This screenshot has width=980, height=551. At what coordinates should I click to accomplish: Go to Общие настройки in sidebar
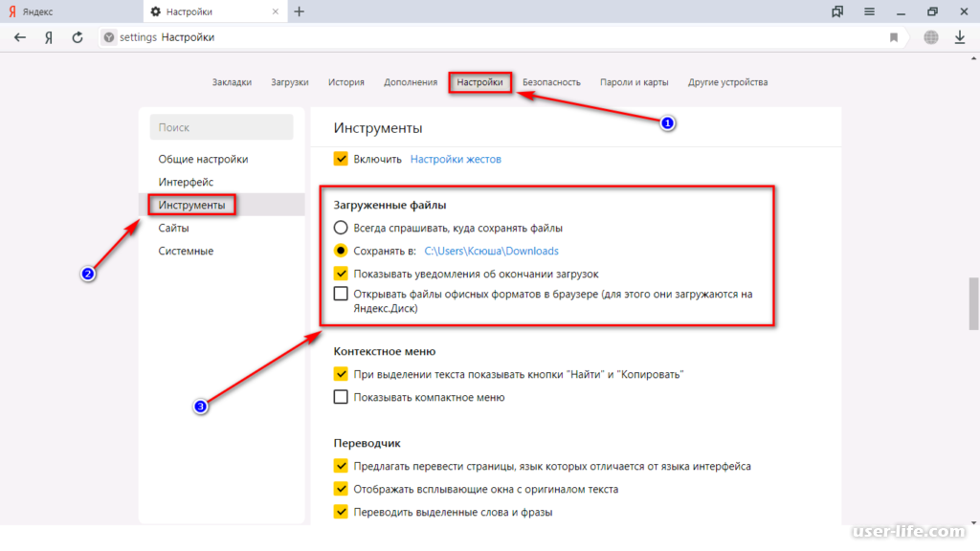coord(203,159)
